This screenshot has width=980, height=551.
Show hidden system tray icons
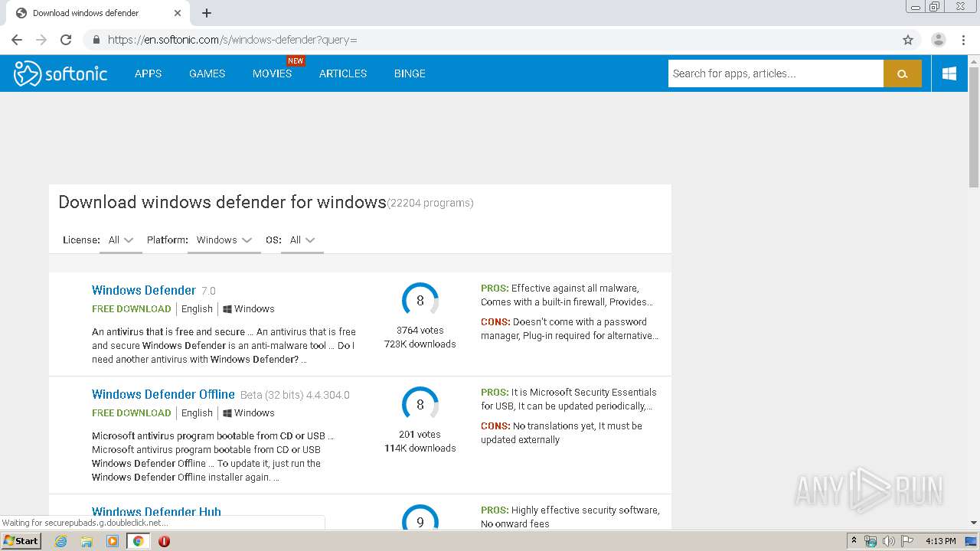[854, 541]
